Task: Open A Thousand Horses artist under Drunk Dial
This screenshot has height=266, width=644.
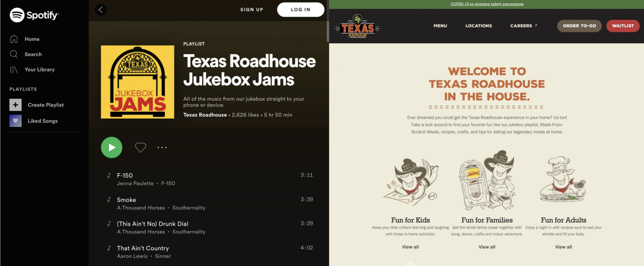Action: (141, 232)
